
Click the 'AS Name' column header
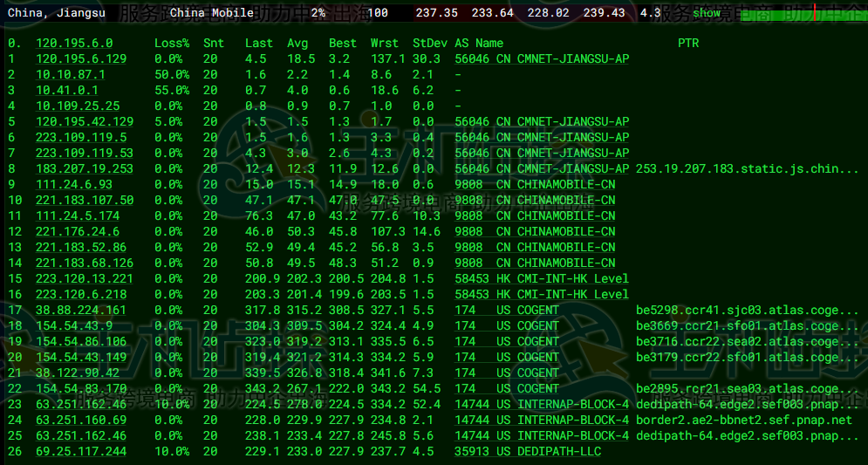point(480,43)
